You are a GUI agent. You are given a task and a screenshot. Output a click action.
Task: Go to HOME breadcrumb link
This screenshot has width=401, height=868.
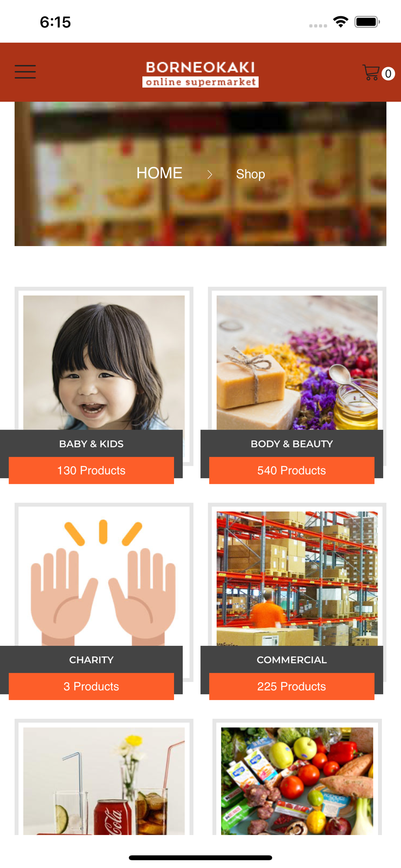[159, 173]
